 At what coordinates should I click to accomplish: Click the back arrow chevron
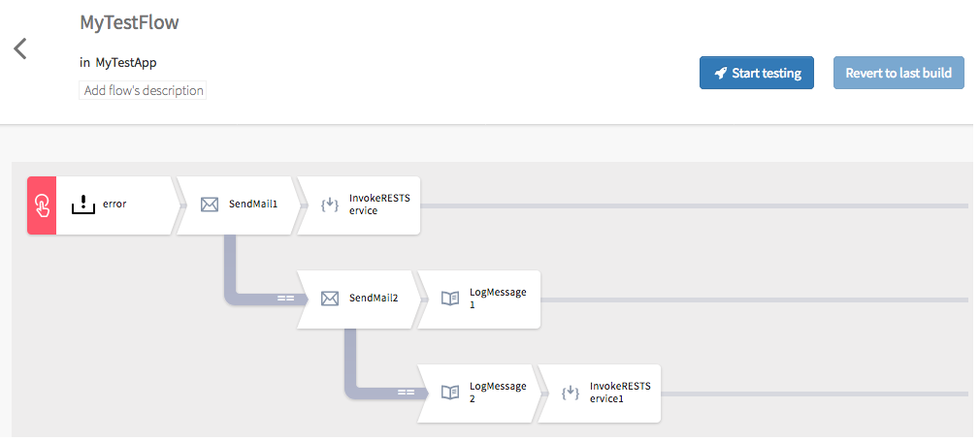(x=20, y=49)
